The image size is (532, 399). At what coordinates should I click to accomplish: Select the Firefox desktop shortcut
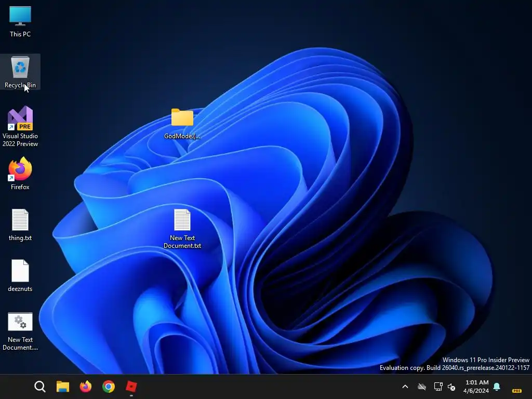click(x=20, y=174)
